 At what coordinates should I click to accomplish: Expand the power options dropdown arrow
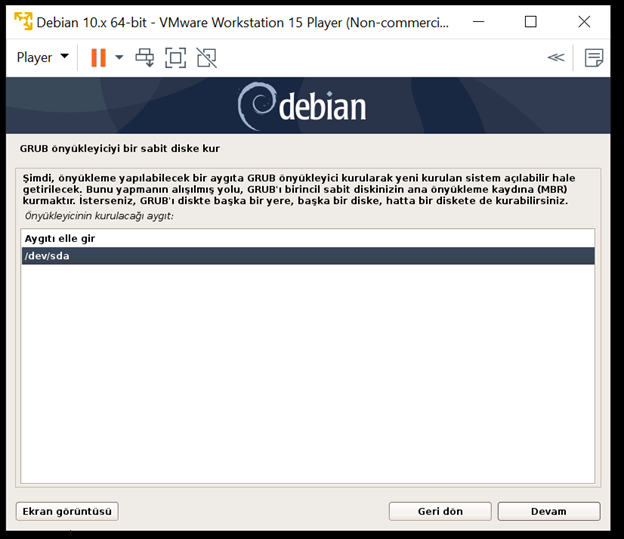coord(119,57)
